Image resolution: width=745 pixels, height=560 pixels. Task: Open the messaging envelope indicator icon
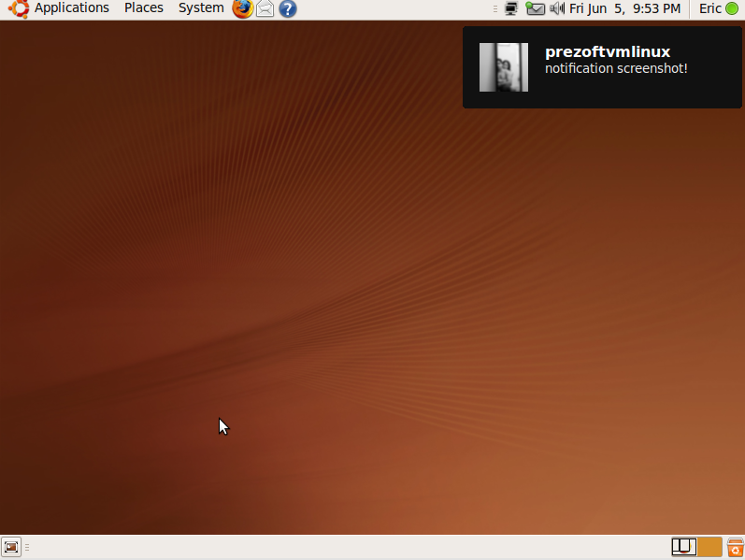coord(535,8)
